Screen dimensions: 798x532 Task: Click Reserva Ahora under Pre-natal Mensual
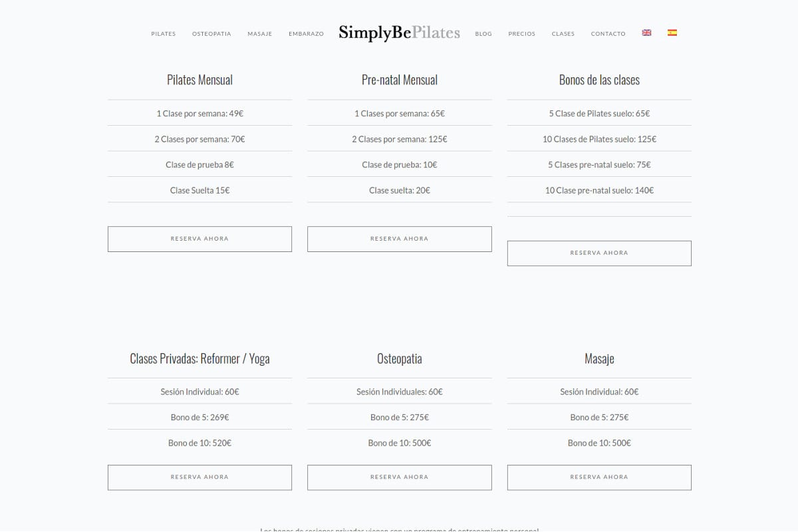(400, 239)
